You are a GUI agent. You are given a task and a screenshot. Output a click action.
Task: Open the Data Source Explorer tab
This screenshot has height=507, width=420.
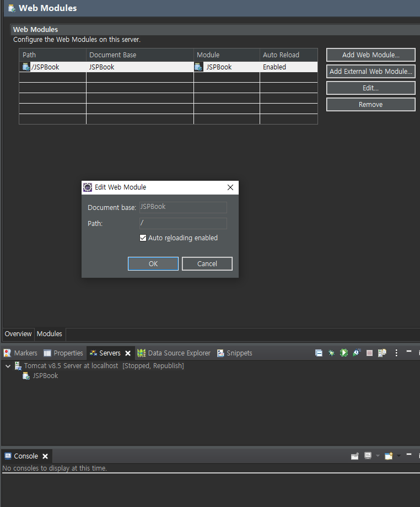[x=174, y=353]
